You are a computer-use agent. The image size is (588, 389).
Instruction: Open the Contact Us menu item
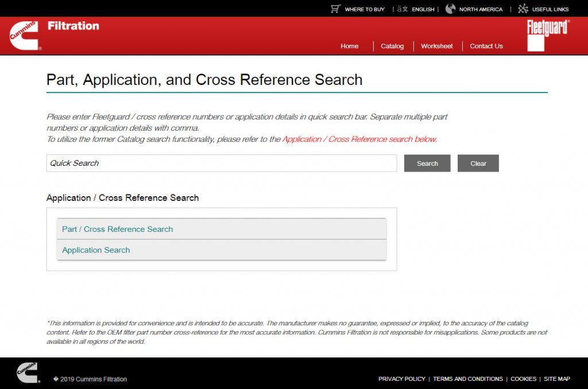486,46
